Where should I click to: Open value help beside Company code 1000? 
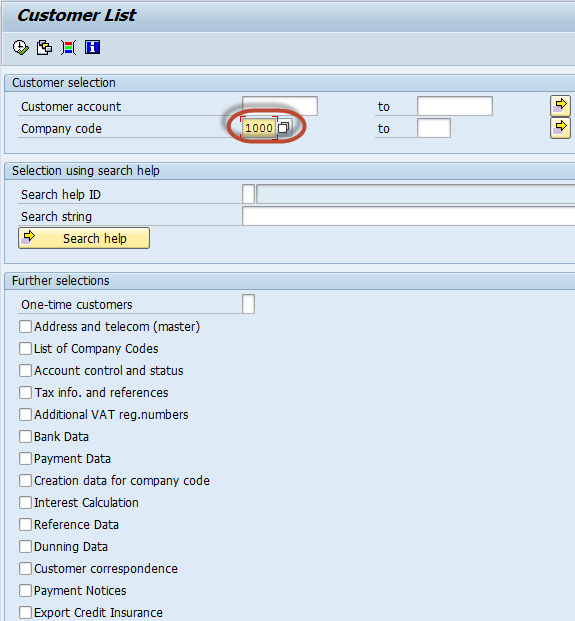[x=284, y=128]
